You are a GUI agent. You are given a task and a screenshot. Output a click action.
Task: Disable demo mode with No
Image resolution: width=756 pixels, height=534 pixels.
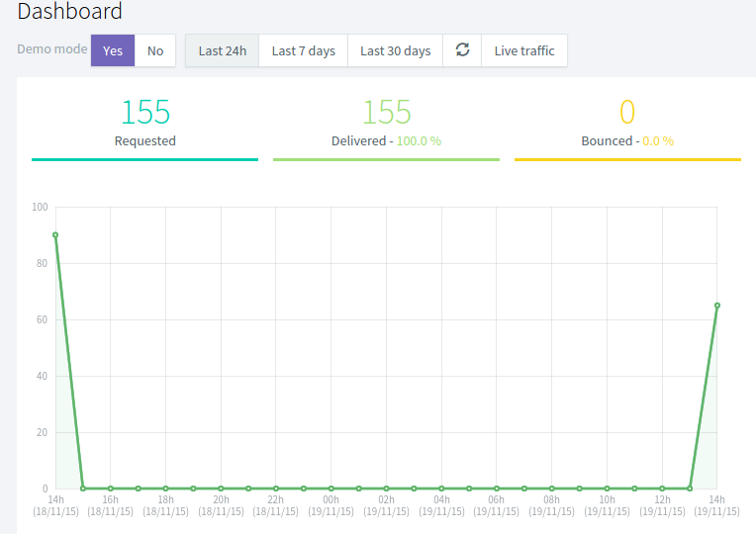point(155,50)
